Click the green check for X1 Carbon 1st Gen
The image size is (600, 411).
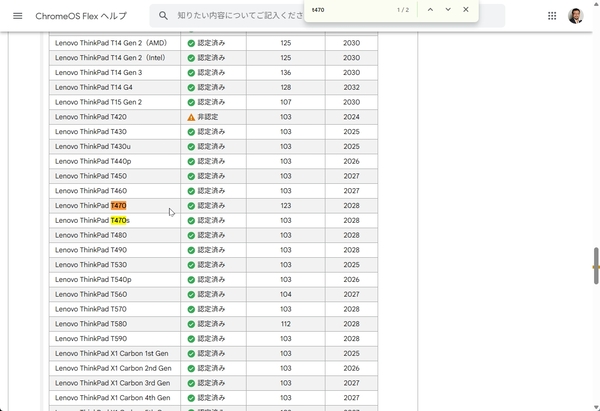click(191, 354)
